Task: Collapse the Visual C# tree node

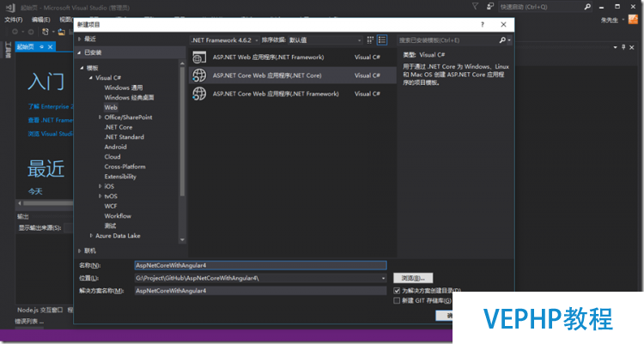Action: click(91, 77)
